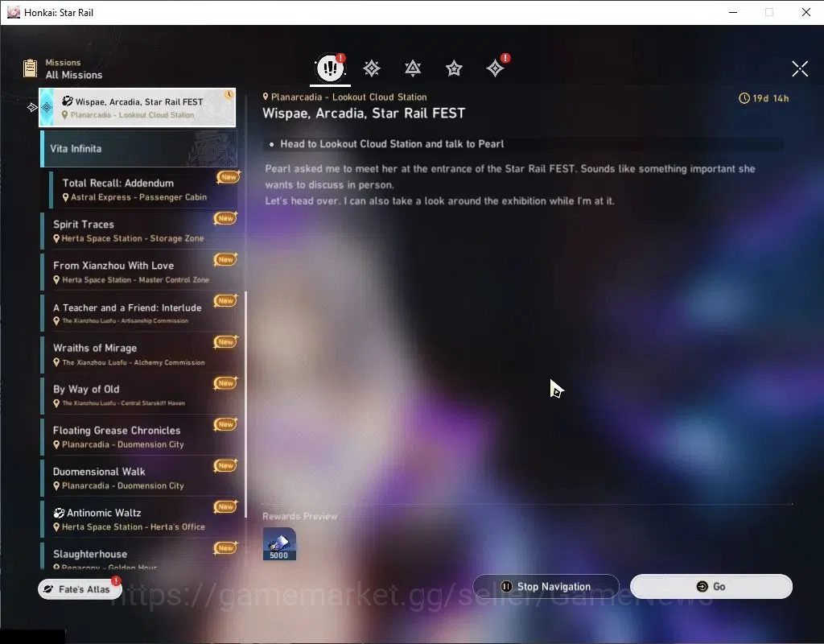The image size is (824, 644).
Task: Click the mission list scrollbar
Action: pos(246,405)
